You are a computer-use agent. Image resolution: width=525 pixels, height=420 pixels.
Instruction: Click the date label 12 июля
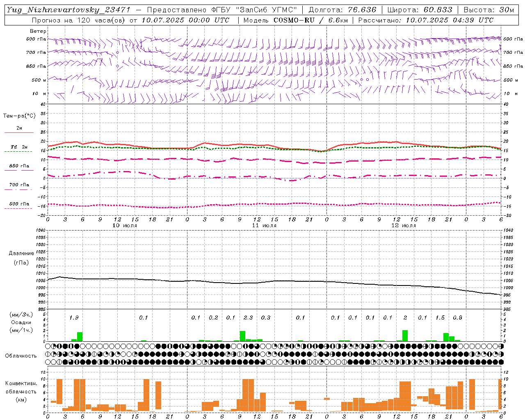(x=404, y=226)
